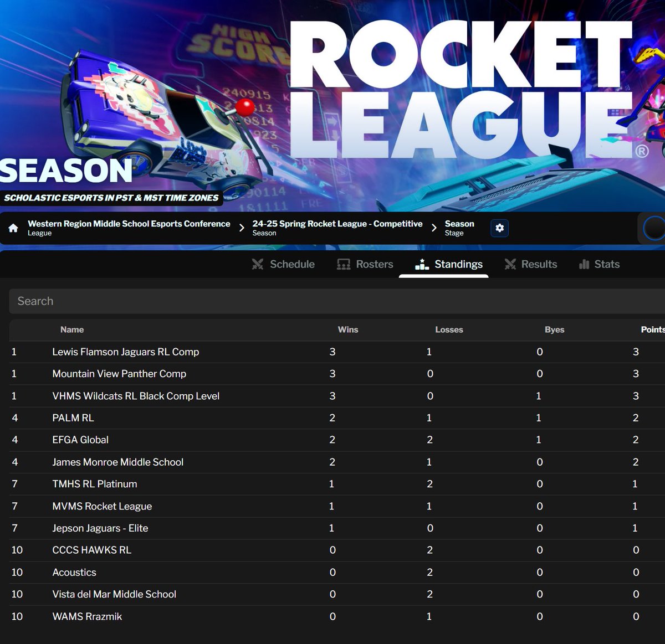The height and width of the screenshot is (644, 665).
Task: Click byes value for VHMS Wildcats row
Action: pos(539,396)
